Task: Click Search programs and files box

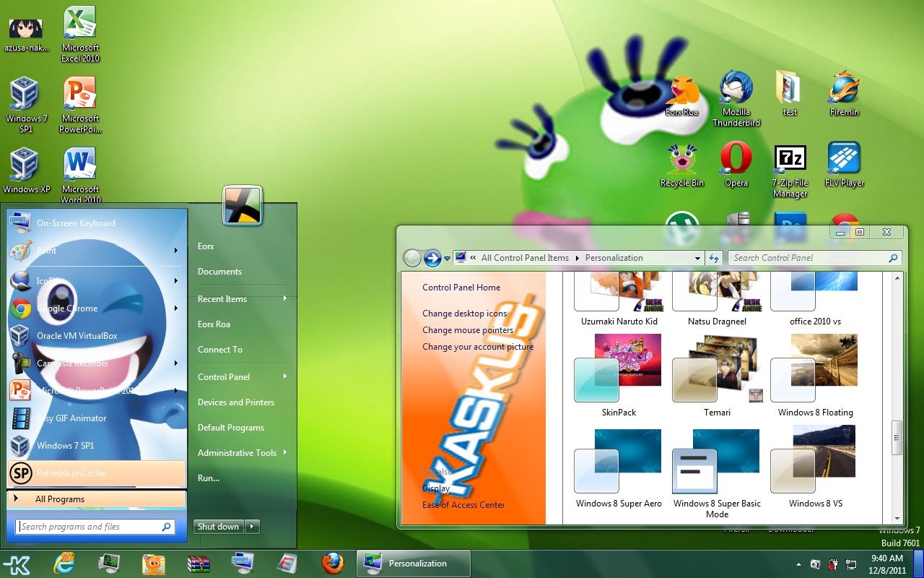Action: tap(95, 527)
